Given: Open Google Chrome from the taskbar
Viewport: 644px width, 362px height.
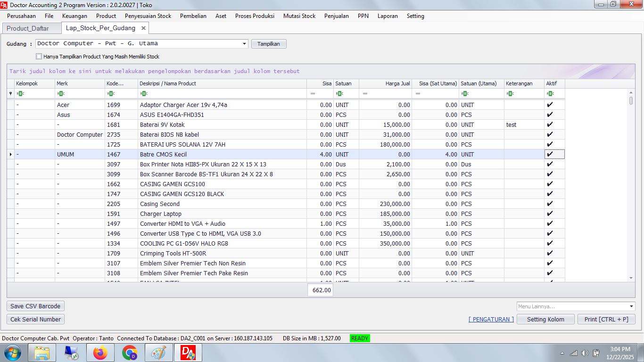Looking at the screenshot, I should [129, 353].
